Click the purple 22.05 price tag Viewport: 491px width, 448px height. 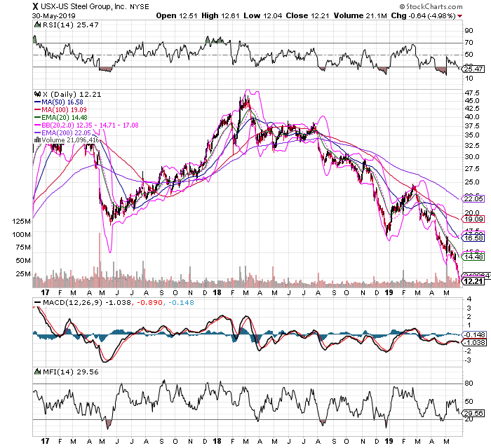(x=473, y=199)
